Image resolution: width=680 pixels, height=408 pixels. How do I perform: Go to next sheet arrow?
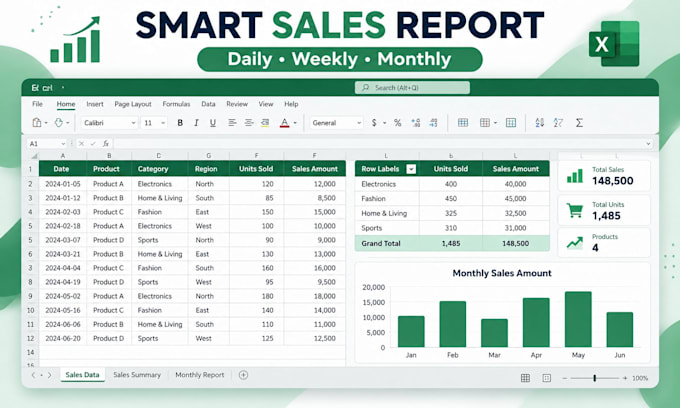click(49, 375)
